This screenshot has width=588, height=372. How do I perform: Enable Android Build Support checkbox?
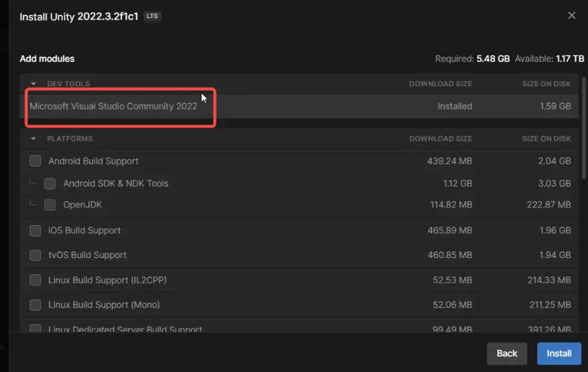[35, 161]
